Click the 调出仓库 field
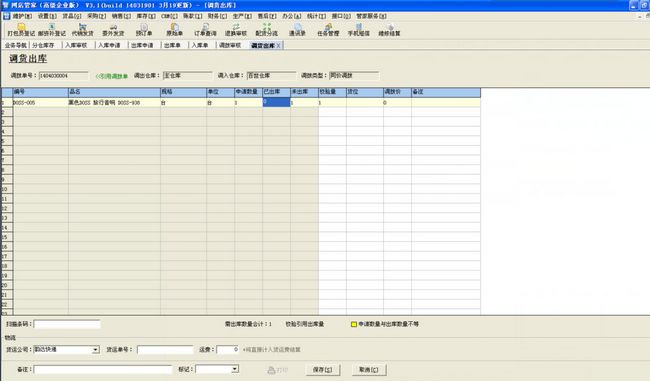 187,76
